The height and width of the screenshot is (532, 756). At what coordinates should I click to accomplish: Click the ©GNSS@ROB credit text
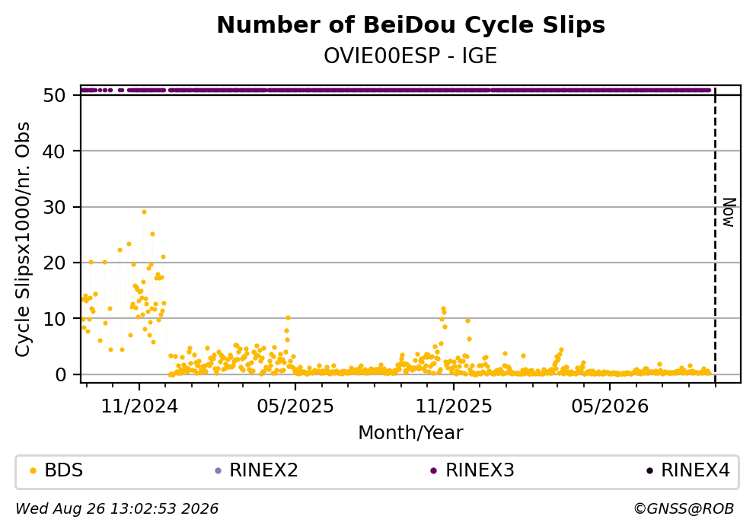[684, 509]
